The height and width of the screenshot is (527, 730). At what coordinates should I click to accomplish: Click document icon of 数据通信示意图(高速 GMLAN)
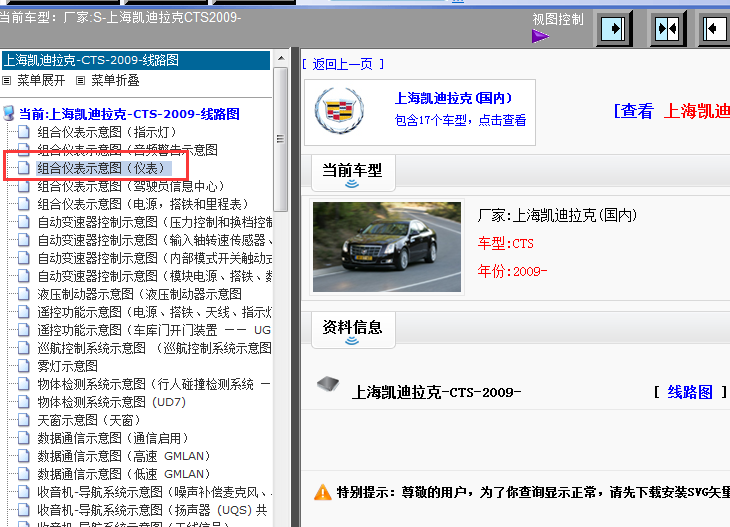coord(24,456)
